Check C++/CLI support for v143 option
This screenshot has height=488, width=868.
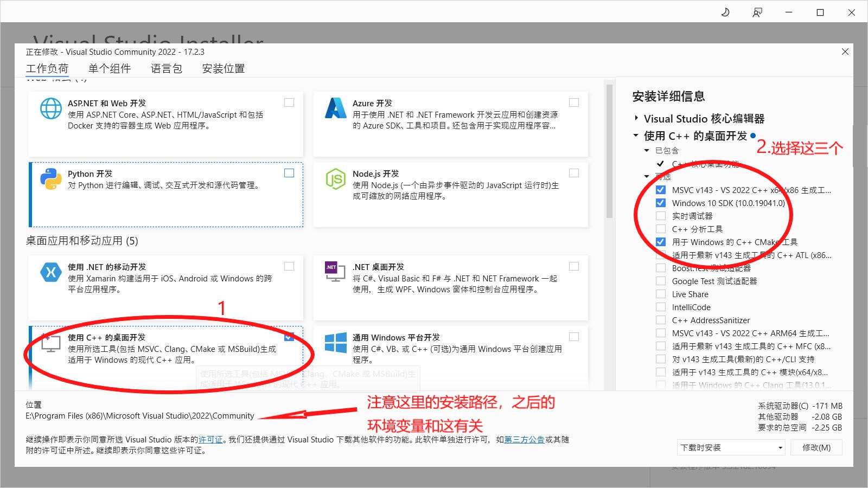pos(661,359)
